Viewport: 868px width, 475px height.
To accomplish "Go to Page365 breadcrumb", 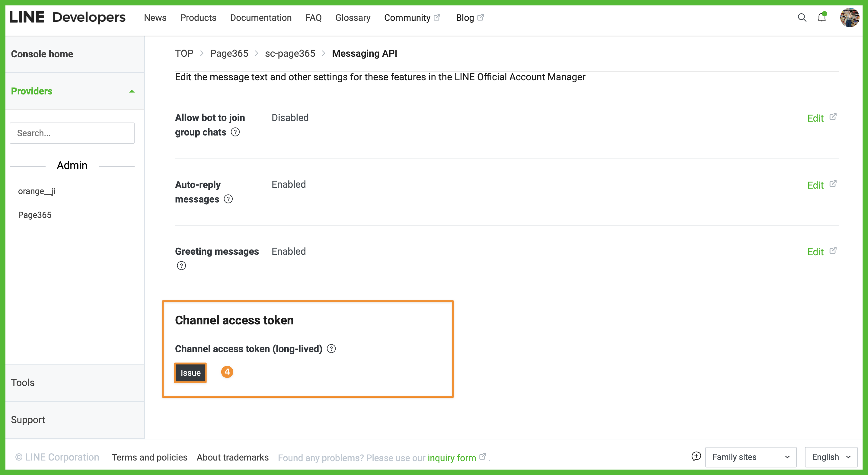I will [x=229, y=53].
